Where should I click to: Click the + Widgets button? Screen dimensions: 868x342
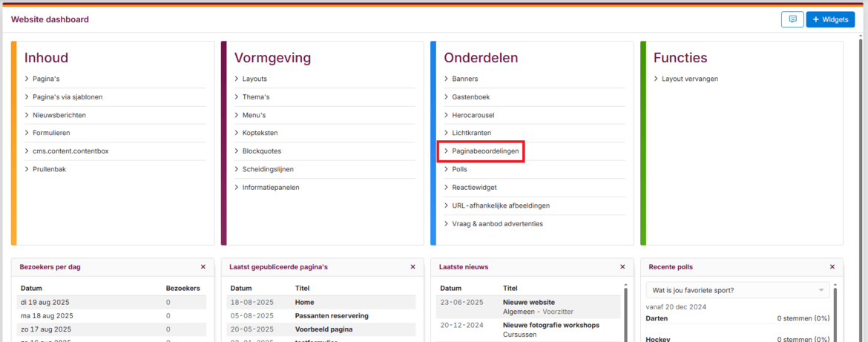830,19
